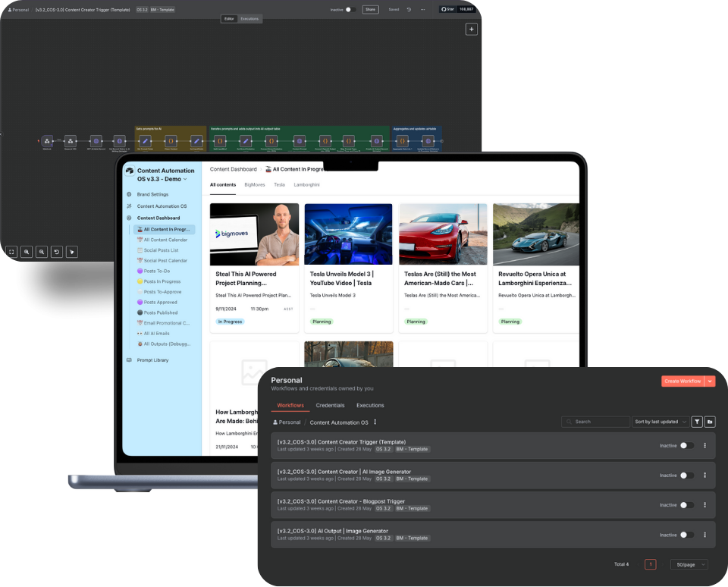Open options for Blogpost Trigger workflow
This screenshot has height=587, width=728.
pyautogui.click(x=705, y=505)
